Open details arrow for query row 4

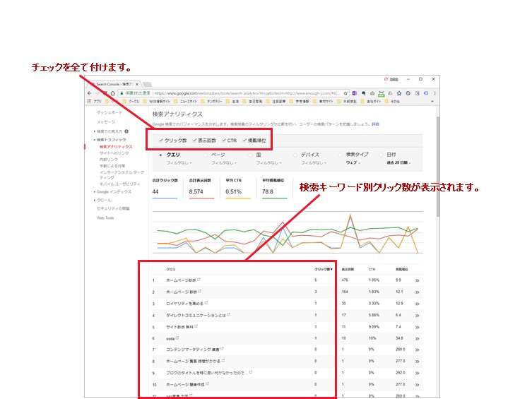tap(417, 316)
